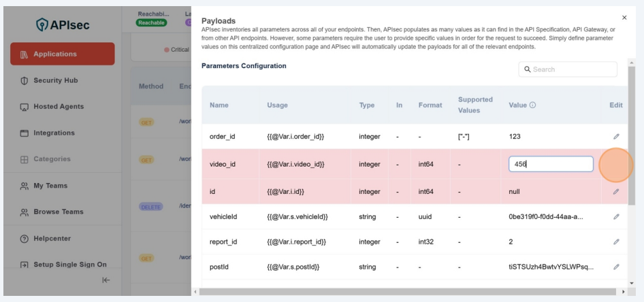Open the Helpcenter link in the sidebar
This screenshot has height=302, width=644.
(x=52, y=238)
